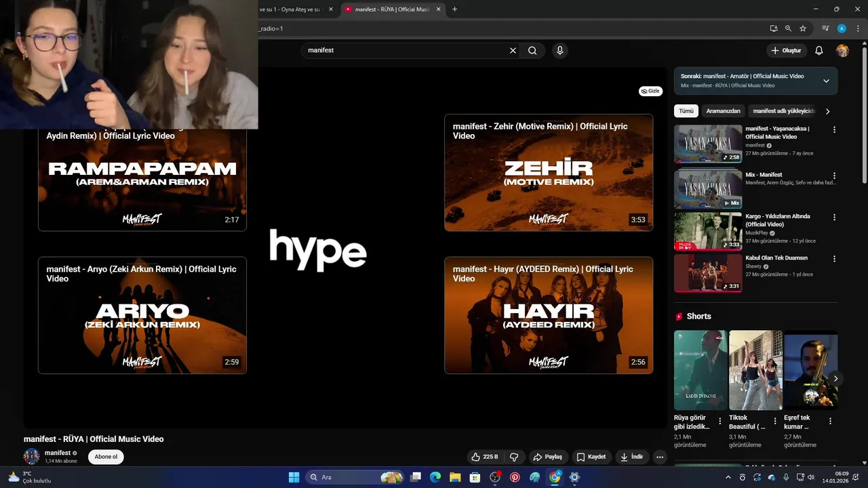The width and height of the screenshot is (868, 488).
Task: Select the manifest - RÜYA browser tab
Action: [392, 9]
